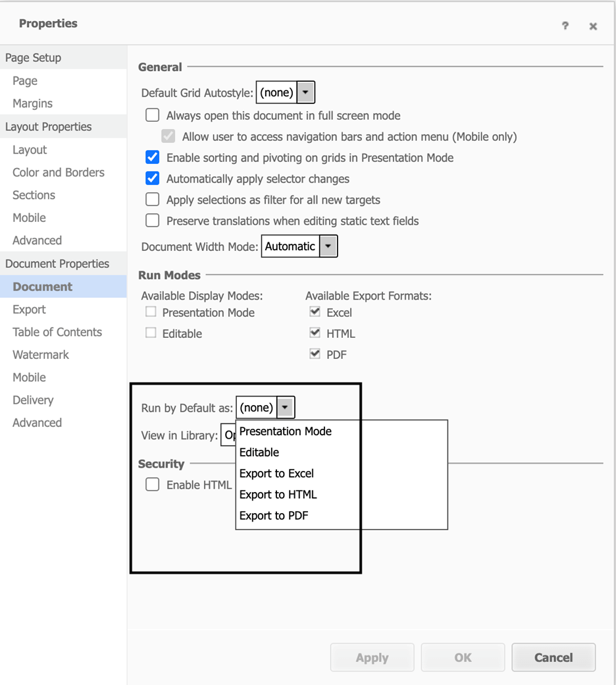Toggle Always open document in full screen mode
Viewport: 616px width, 685px height.
point(153,115)
